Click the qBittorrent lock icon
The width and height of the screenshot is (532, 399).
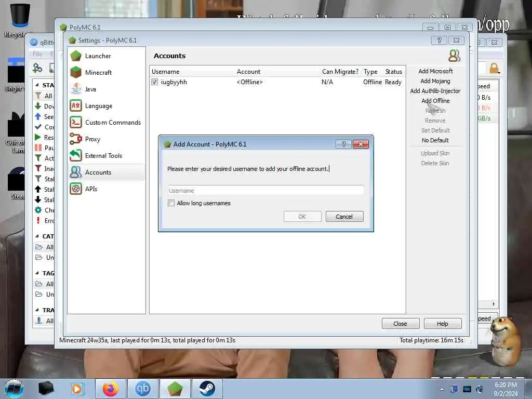494,68
